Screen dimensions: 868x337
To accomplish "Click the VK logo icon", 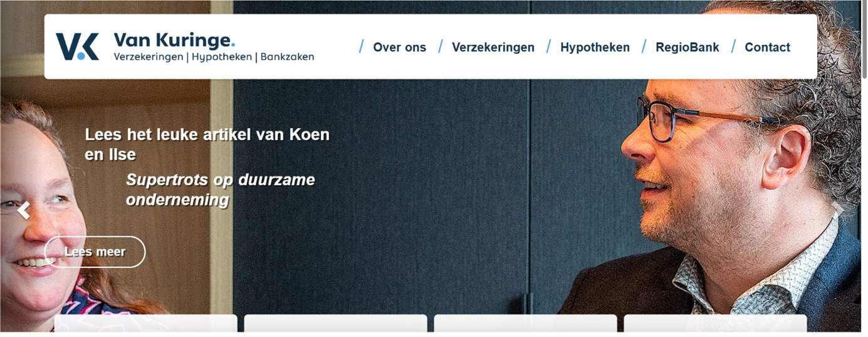I will (x=78, y=47).
